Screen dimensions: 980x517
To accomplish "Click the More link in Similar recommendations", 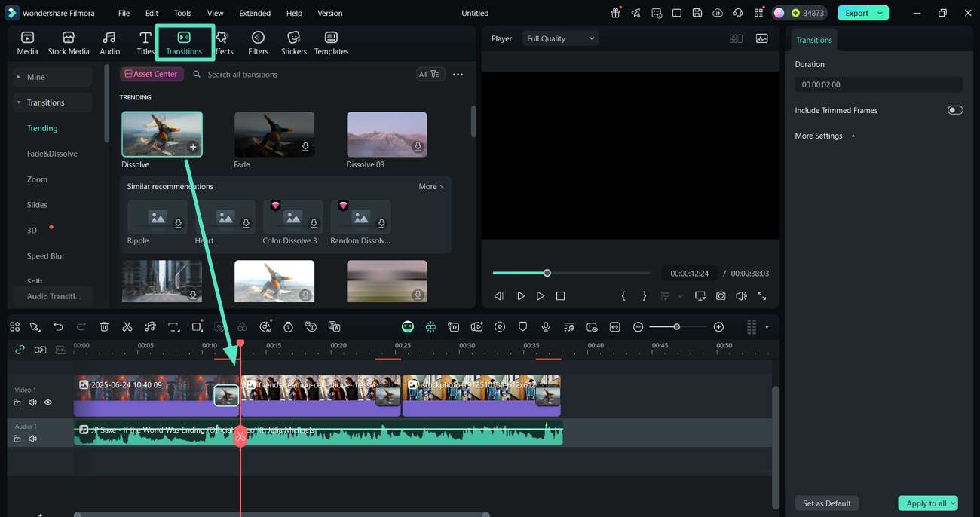I will click(431, 186).
